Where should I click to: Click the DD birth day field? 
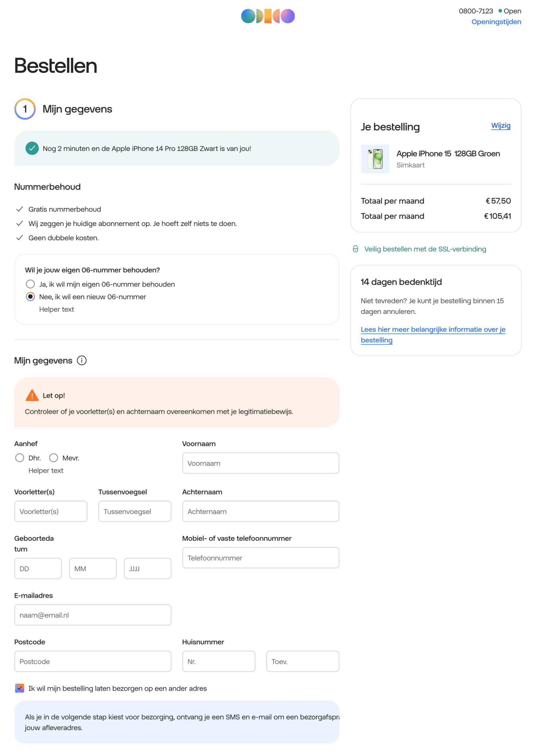coord(38,568)
